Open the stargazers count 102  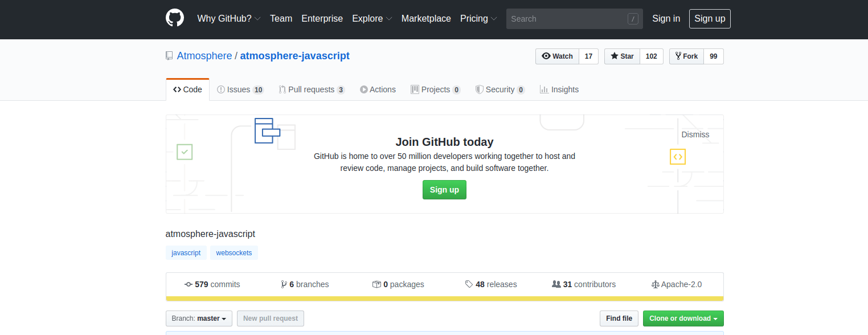[652, 56]
